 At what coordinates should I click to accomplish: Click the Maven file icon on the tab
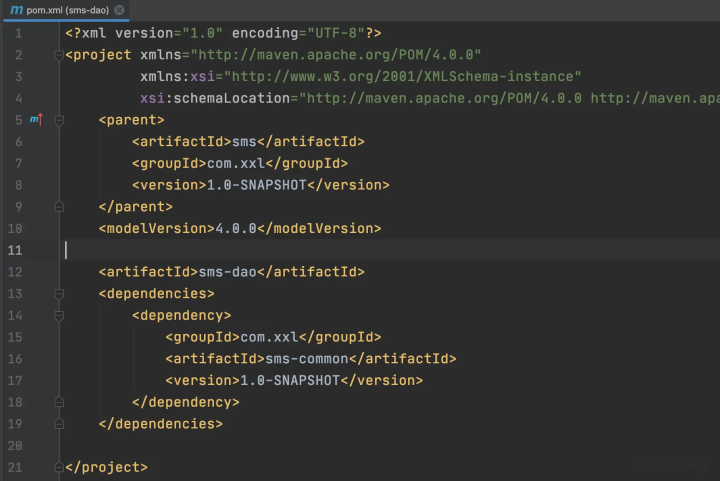16,9
